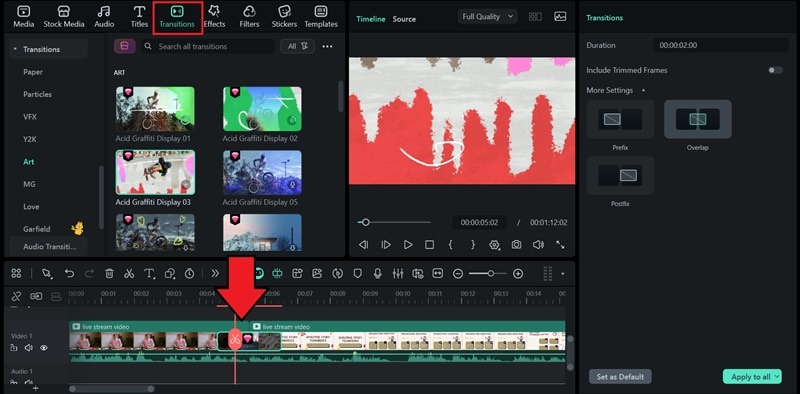
Task: Choose the Overlap transition mode
Action: pos(697,119)
